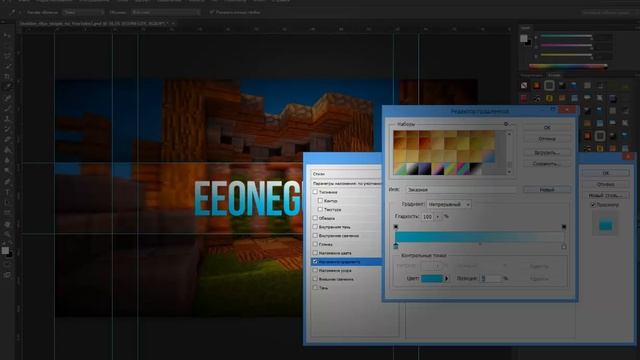The image size is (640, 360).
Task: Select the Pen tool
Action: click(7, 182)
